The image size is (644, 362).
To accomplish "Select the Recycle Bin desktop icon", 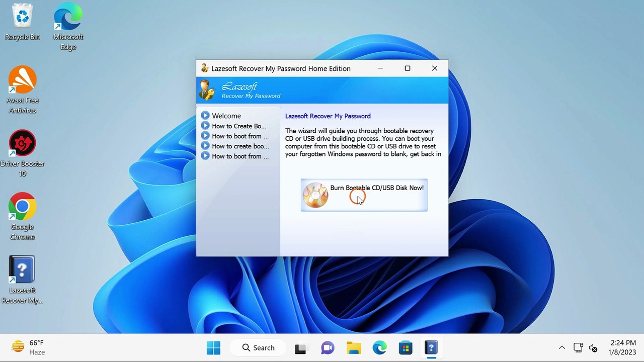I will click(x=23, y=22).
